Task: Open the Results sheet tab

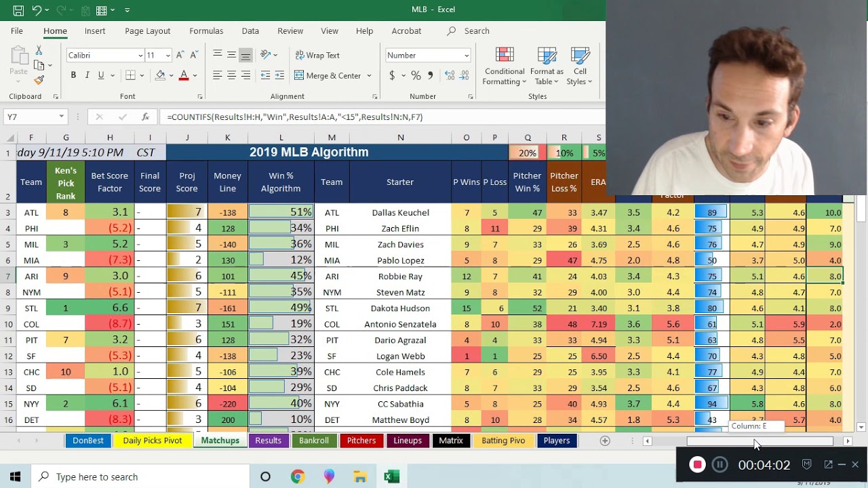Action: tap(268, 441)
